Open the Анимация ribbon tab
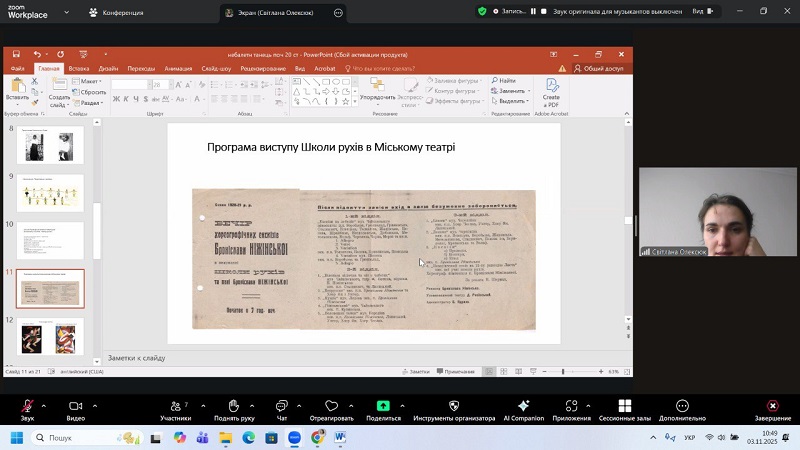The image size is (800, 450). (177, 69)
